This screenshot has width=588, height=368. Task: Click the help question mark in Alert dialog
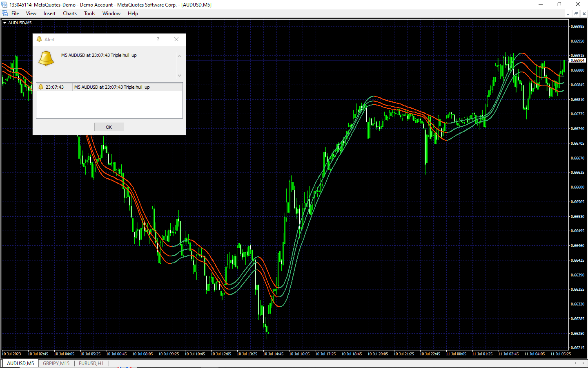tap(158, 39)
